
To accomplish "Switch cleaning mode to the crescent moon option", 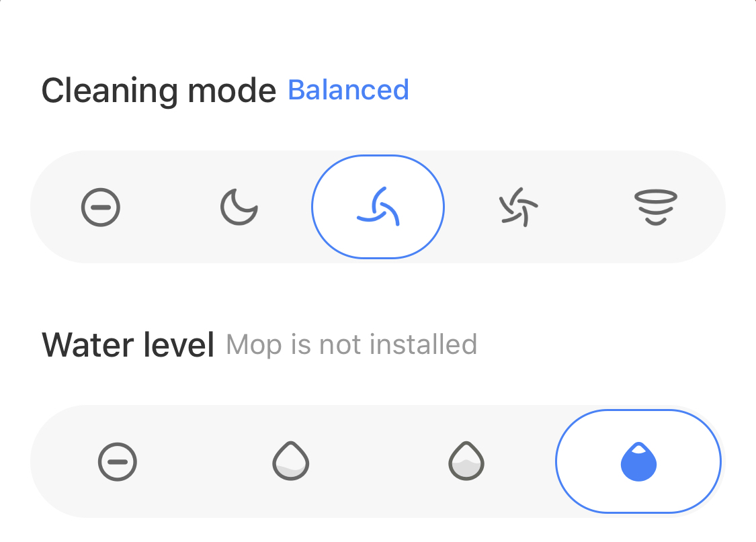I will tap(239, 207).
